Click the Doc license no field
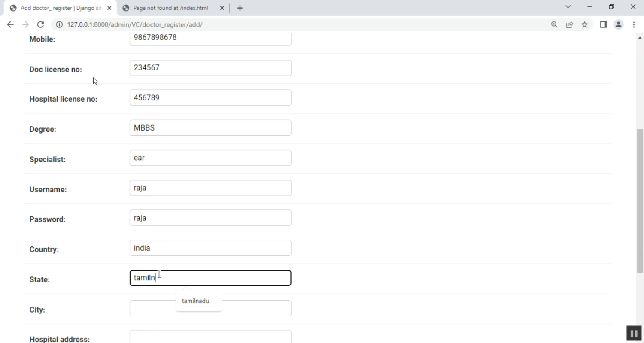The width and height of the screenshot is (644, 343). (210, 68)
